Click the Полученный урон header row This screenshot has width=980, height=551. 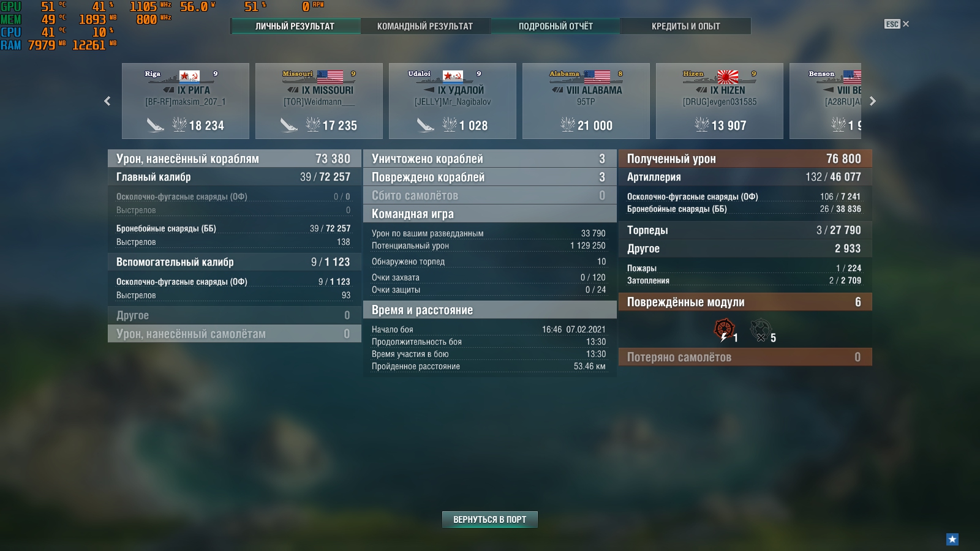coord(745,159)
